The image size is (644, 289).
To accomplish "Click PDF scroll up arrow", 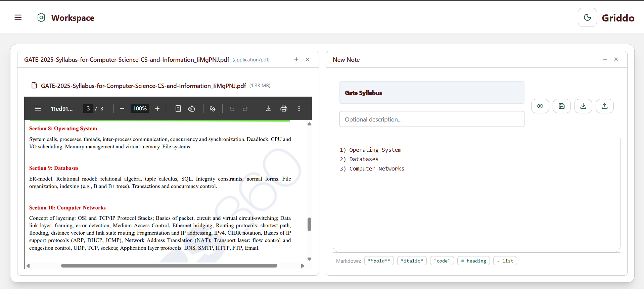I will point(309,124).
